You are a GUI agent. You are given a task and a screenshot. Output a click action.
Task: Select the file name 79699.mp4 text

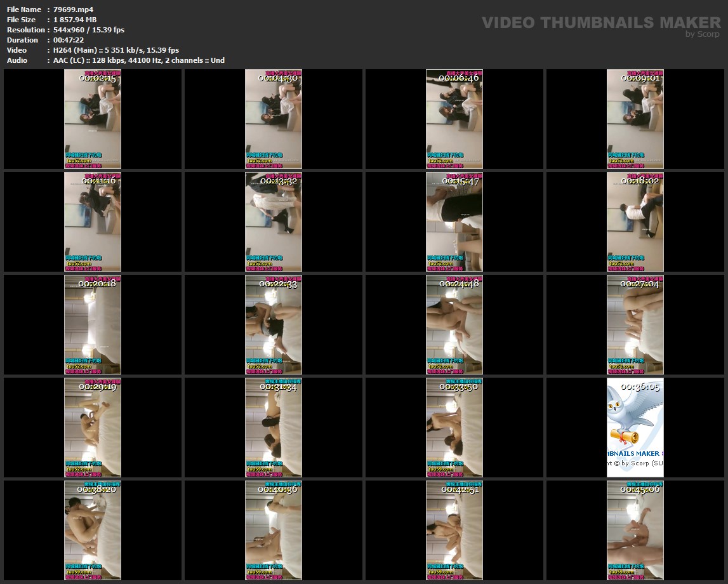74,10
